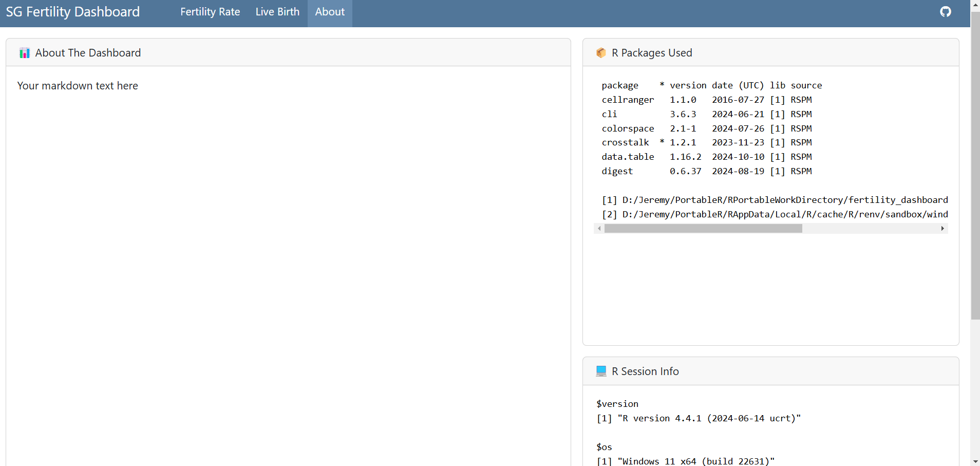This screenshot has height=466, width=980.
Task: Click the R Packages Used heading
Action: (652, 53)
